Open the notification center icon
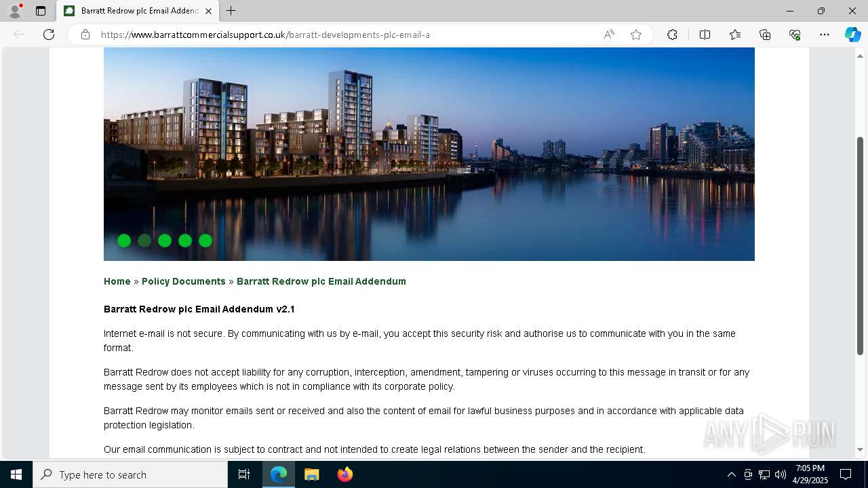 (x=846, y=474)
